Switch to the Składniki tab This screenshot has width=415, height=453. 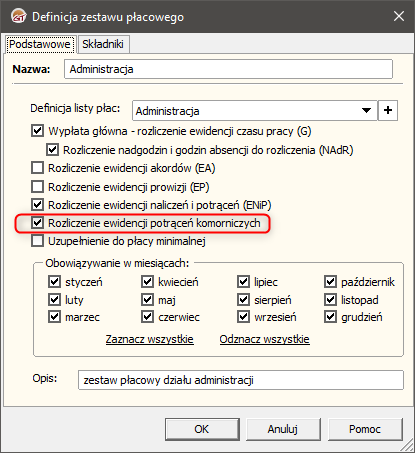(103, 44)
